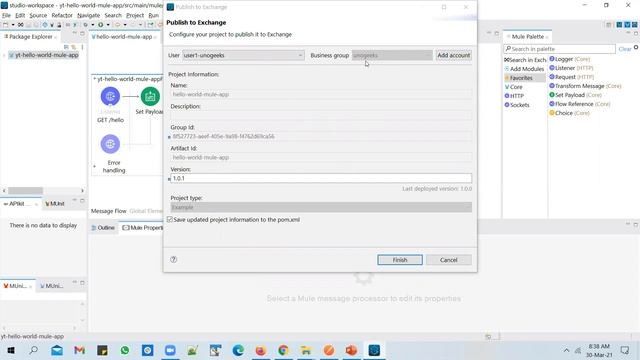Cancel the Publish to Exchange dialog
The width and height of the screenshot is (640, 360).
(449, 260)
